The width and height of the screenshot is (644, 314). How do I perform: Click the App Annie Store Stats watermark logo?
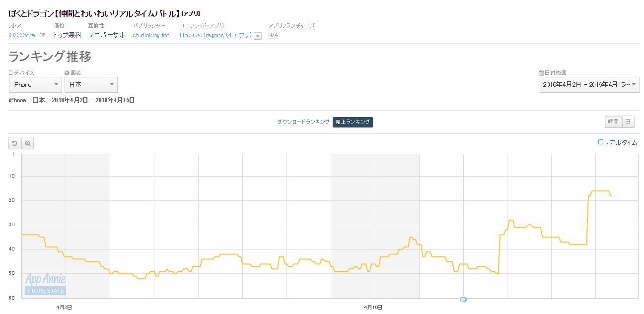click(x=45, y=285)
